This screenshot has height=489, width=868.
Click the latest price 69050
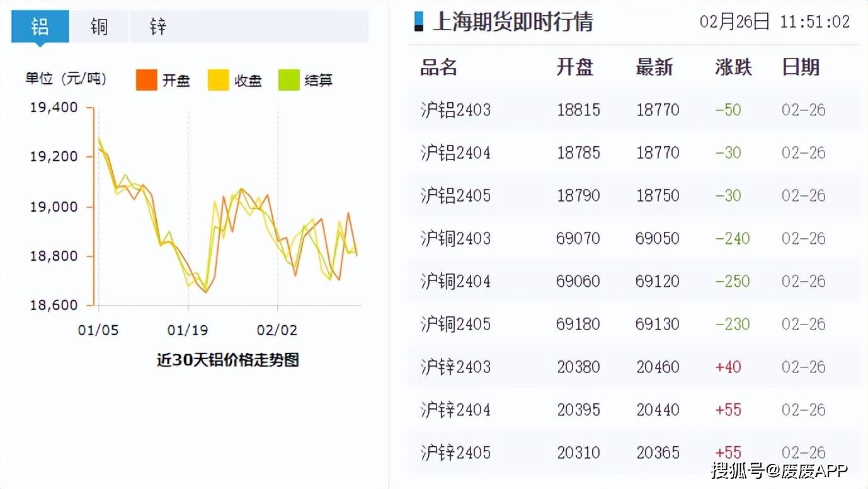coord(658,239)
